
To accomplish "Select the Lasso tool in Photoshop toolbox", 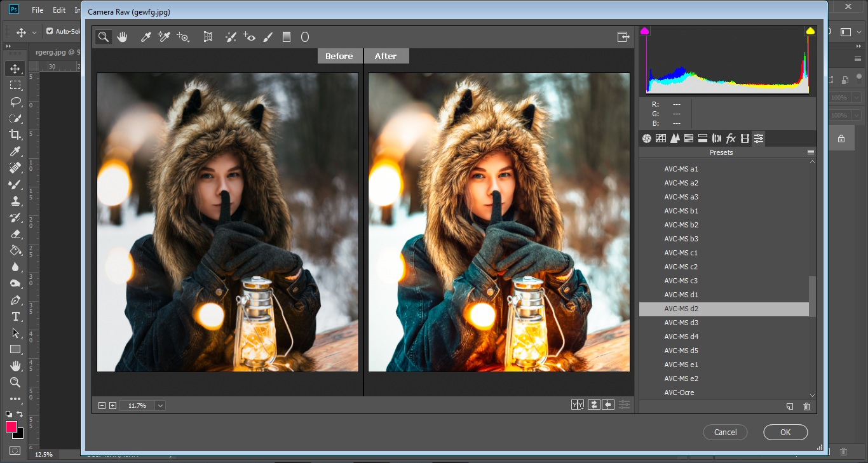I will [15, 102].
